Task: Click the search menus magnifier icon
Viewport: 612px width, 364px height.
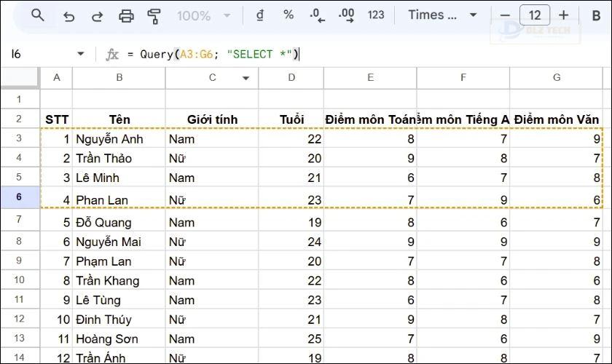Action: tap(37, 15)
